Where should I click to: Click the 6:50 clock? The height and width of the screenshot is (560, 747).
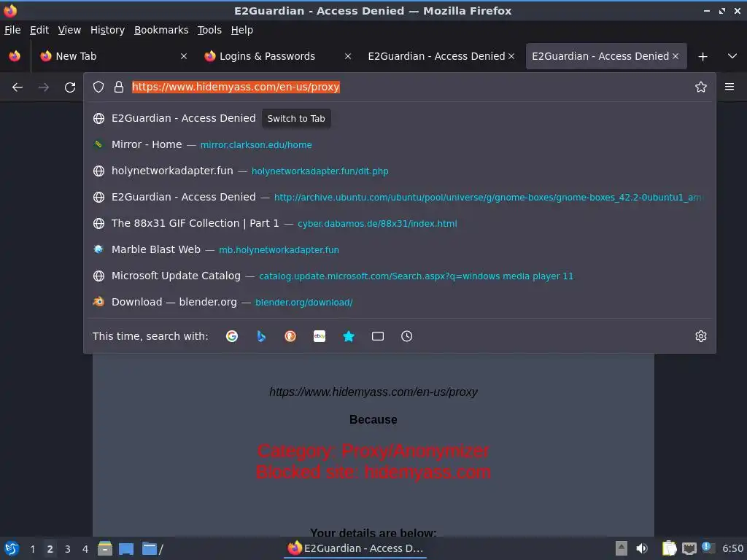tap(732, 548)
